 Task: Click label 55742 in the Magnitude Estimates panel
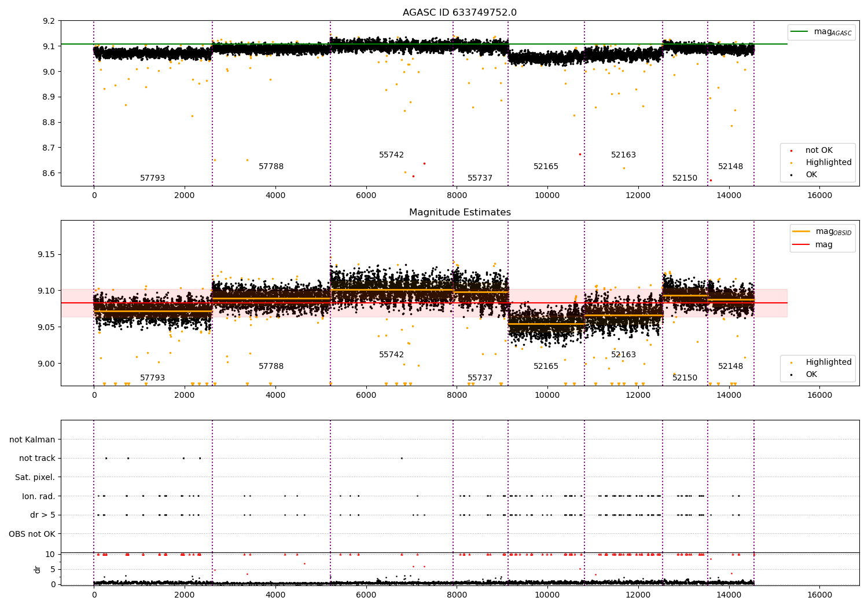(x=391, y=355)
